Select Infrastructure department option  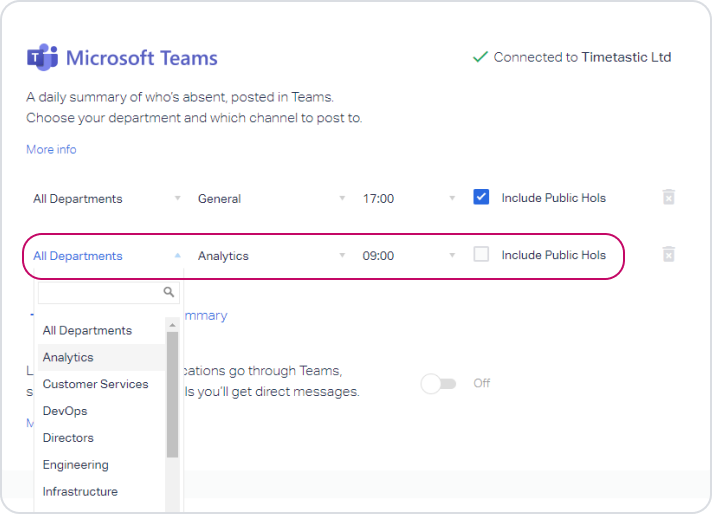coord(102,491)
